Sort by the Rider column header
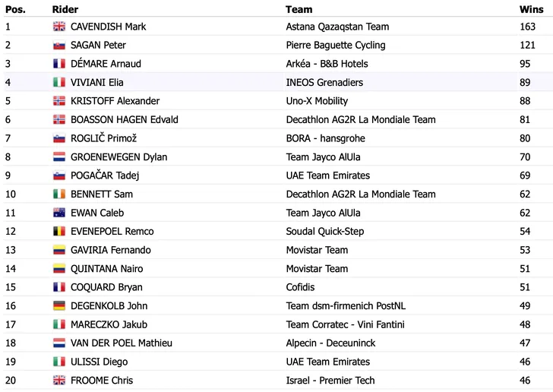Viewport: 553px width, 392px height. tap(65, 10)
